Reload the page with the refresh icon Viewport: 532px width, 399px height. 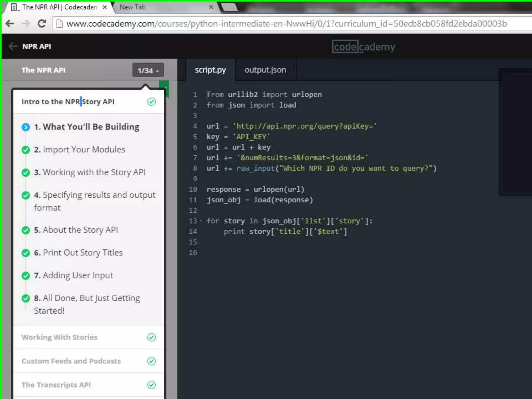coord(42,24)
